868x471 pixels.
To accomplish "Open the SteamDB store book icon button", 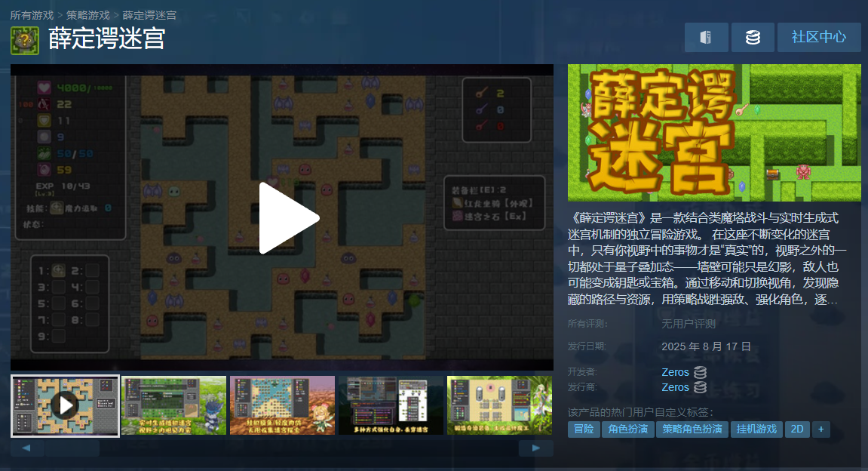I will coord(707,38).
